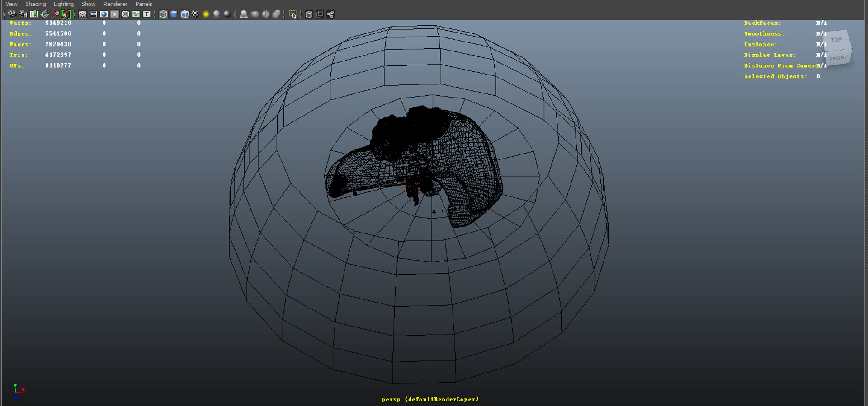
Task: Open the Renderer menu
Action: pyautogui.click(x=115, y=4)
